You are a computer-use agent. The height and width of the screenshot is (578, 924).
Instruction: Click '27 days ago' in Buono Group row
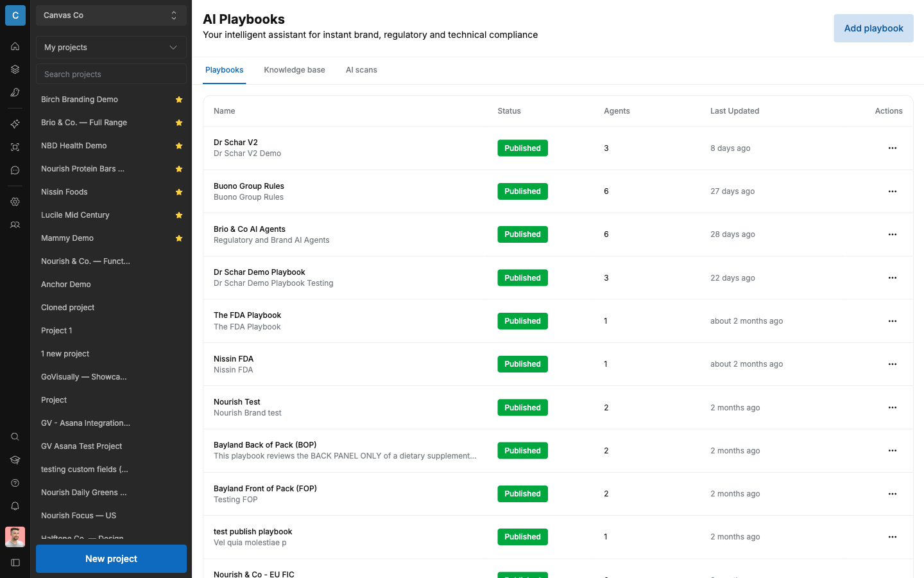pyautogui.click(x=732, y=191)
